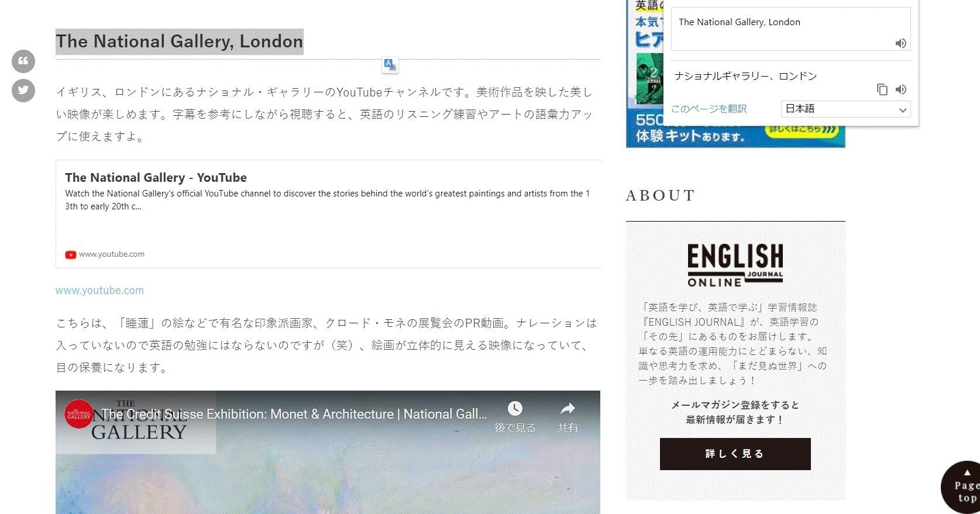The image size is (980, 514).
Task: Click the 後で見る watch later clock icon
Action: pyautogui.click(x=515, y=408)
